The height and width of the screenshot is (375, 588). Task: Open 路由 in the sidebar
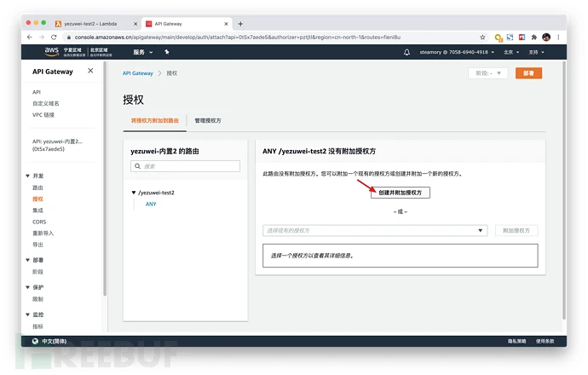[x=37, y=187]
